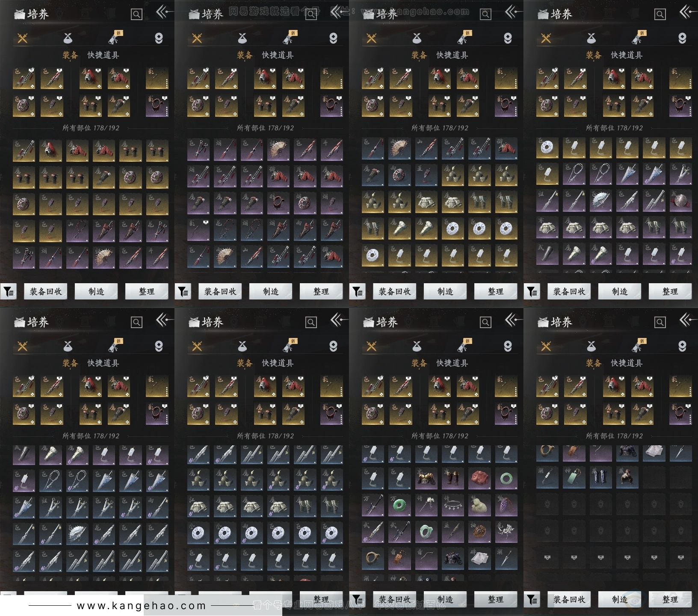This screenshot has height=616, width=698.
Task: Select pouch bag tab icon in bottom-left panel
Action: [x=68, y=346]
